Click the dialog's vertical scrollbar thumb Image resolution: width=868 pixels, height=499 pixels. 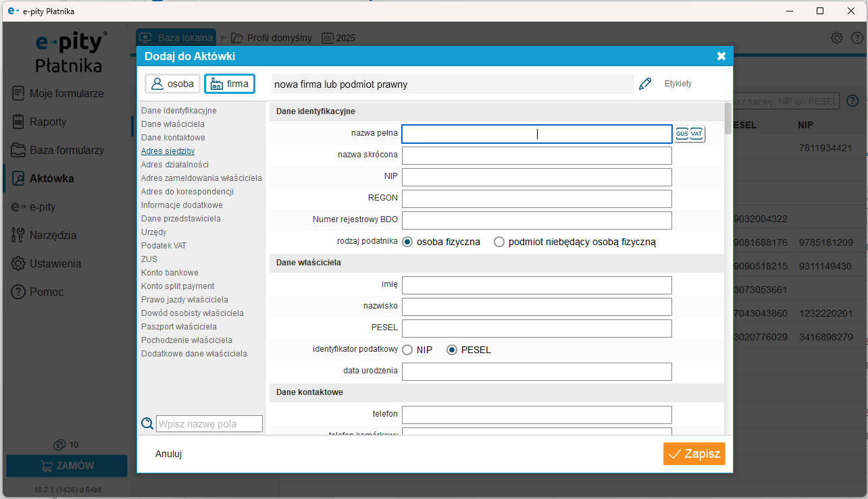coord(727,119)
